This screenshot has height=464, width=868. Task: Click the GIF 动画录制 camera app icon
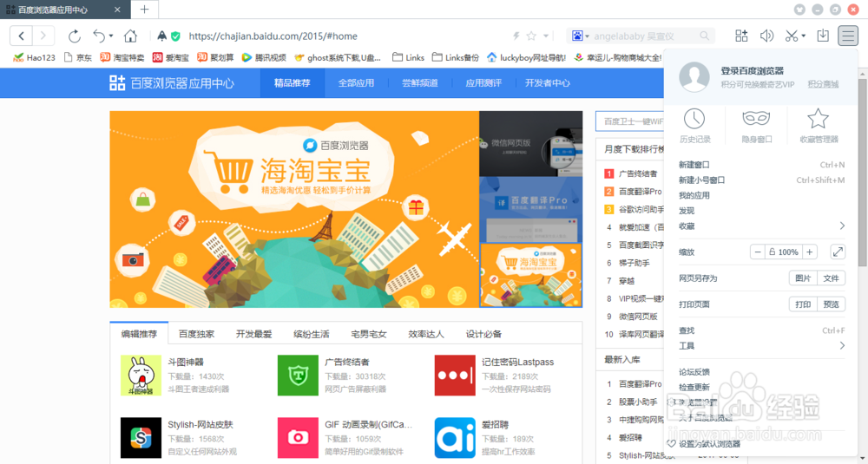[x=298, y=438]
